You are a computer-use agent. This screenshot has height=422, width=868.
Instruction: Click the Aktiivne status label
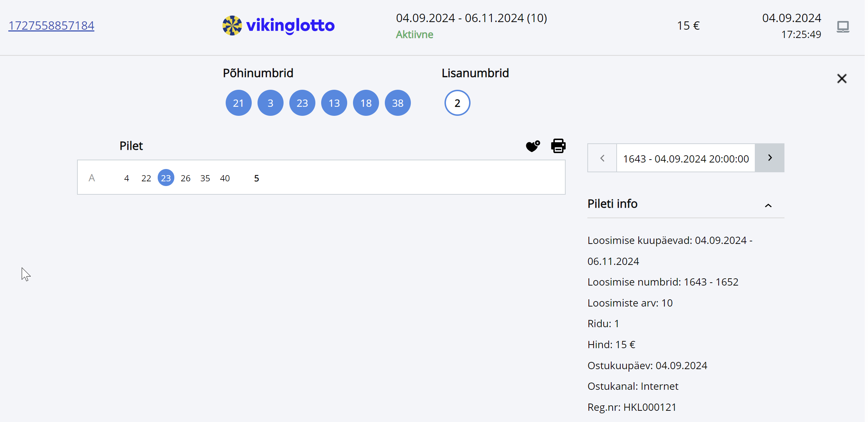[x=414, y=34]
